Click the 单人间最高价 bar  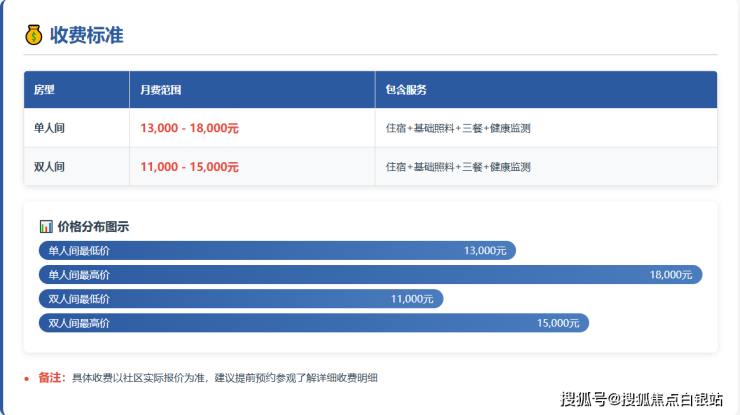point(370,274)
